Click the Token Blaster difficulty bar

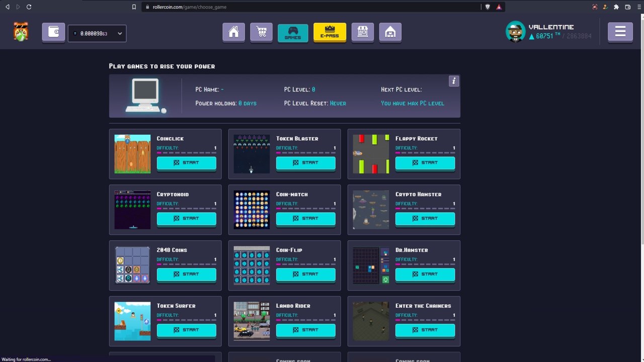coord(306,152)
